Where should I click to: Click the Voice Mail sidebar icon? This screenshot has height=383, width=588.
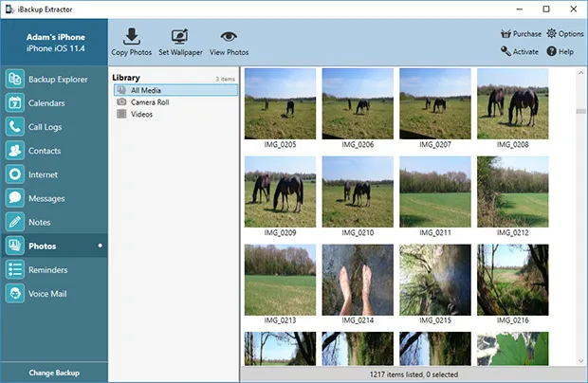click(15, 294)
